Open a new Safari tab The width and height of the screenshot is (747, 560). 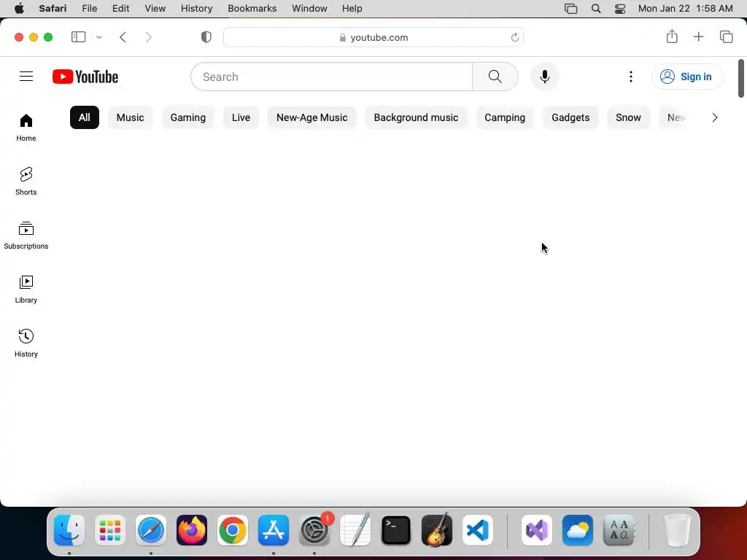tap(698, 36)
